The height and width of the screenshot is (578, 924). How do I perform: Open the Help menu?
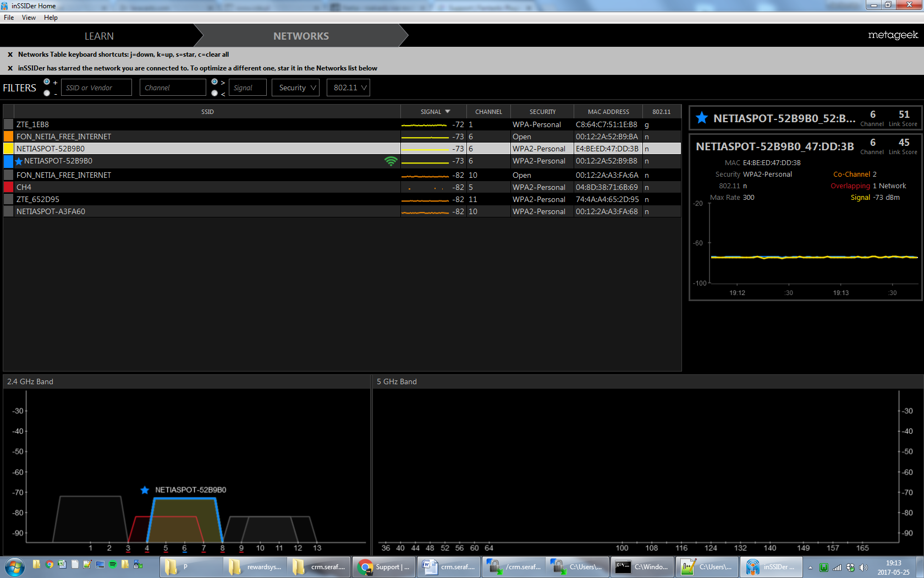pos(51,18)
